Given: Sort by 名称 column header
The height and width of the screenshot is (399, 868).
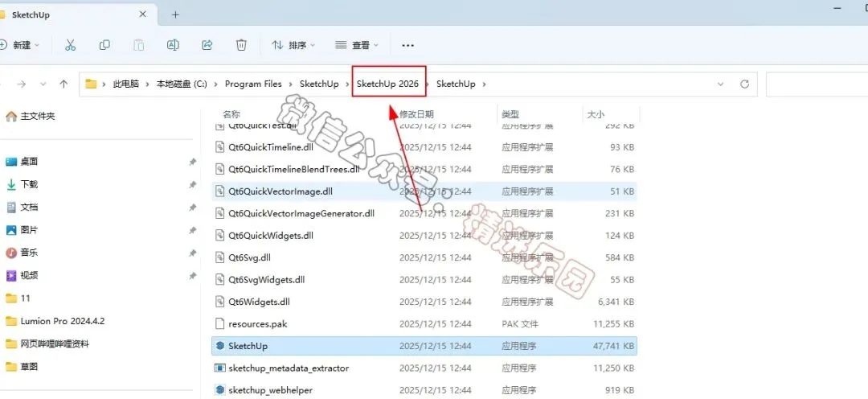Looking at the screenshot, I should click(x=231, y=114).
